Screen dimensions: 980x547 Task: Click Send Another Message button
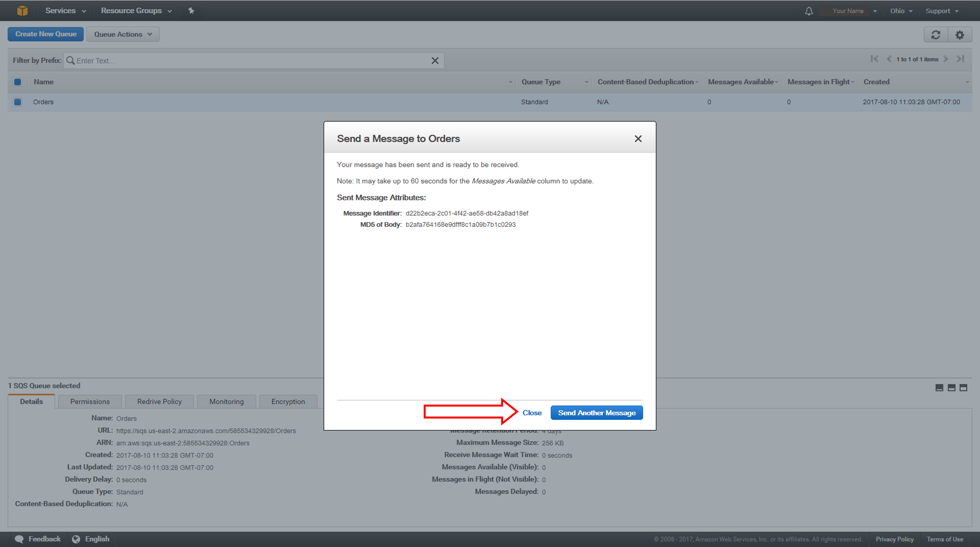coord(596,412)
